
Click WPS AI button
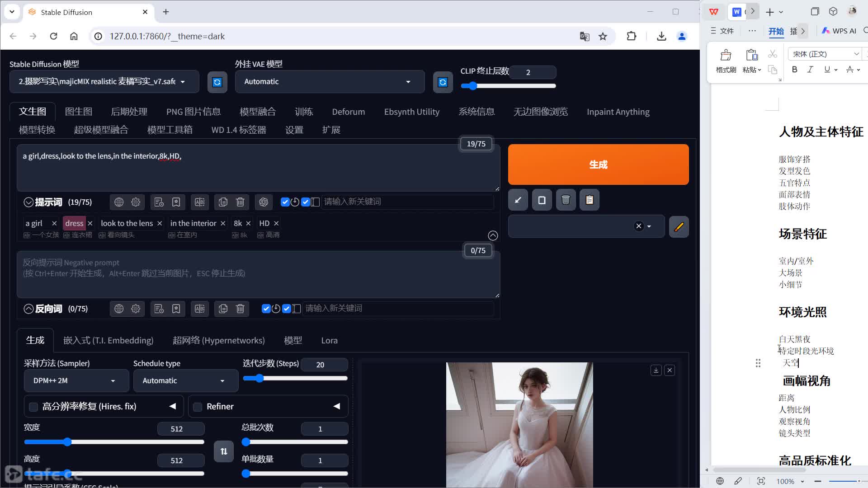tap(839, 31)
